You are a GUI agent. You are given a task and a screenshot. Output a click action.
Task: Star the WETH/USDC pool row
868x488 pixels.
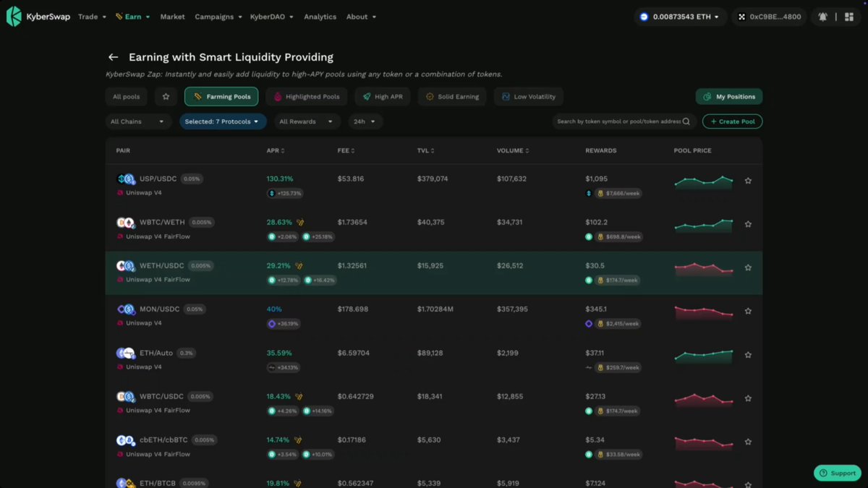748,267
